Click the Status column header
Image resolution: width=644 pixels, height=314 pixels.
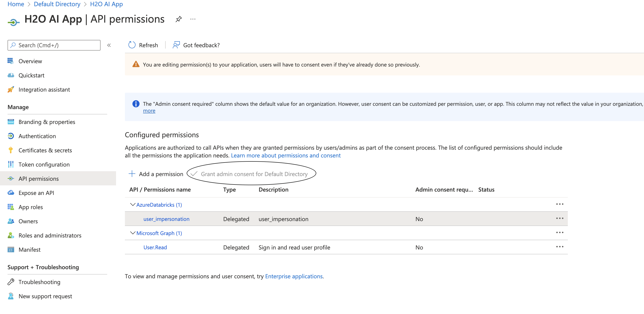coord(486,190)
